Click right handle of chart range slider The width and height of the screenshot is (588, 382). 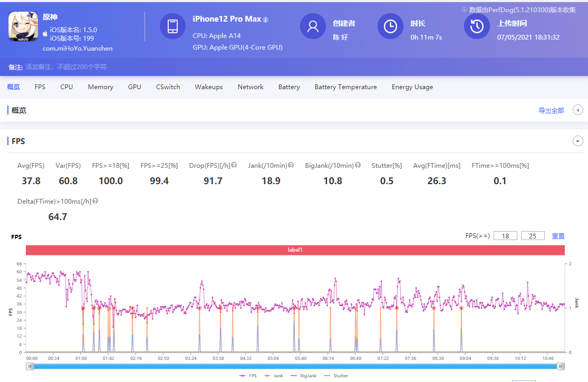click(x=561, y=366)
